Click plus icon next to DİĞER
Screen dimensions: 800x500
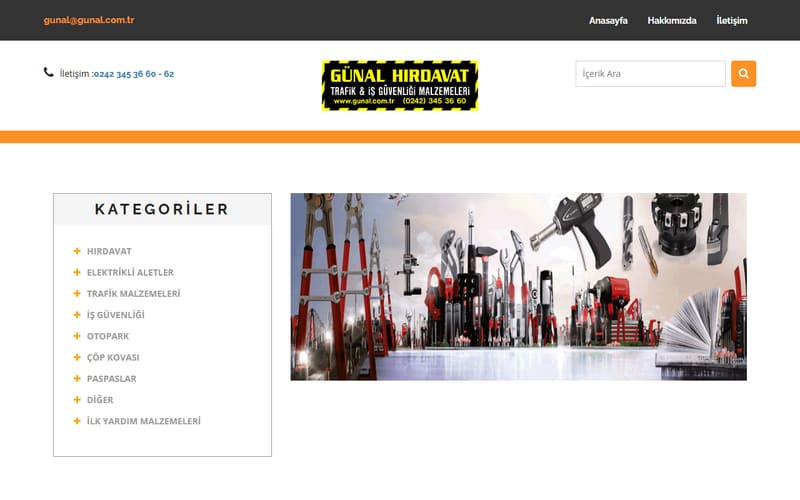click(77, 400)
